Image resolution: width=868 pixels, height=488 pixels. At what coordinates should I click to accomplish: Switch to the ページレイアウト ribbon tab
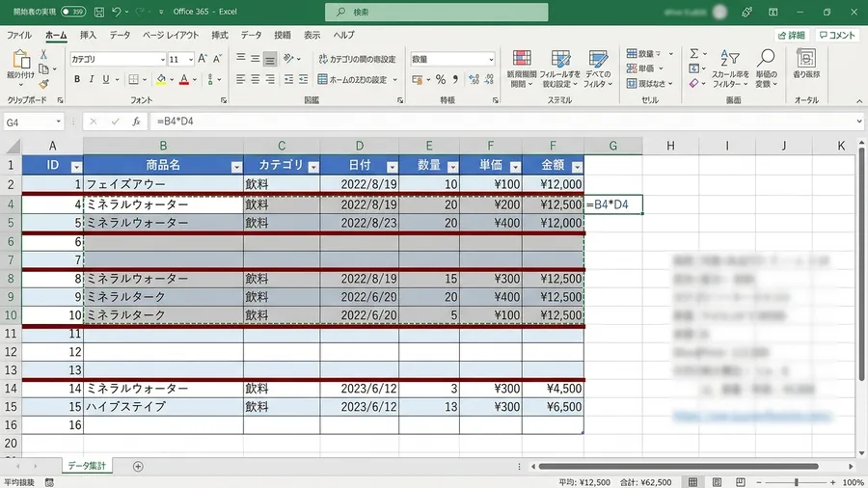click(x=171, y=35)
